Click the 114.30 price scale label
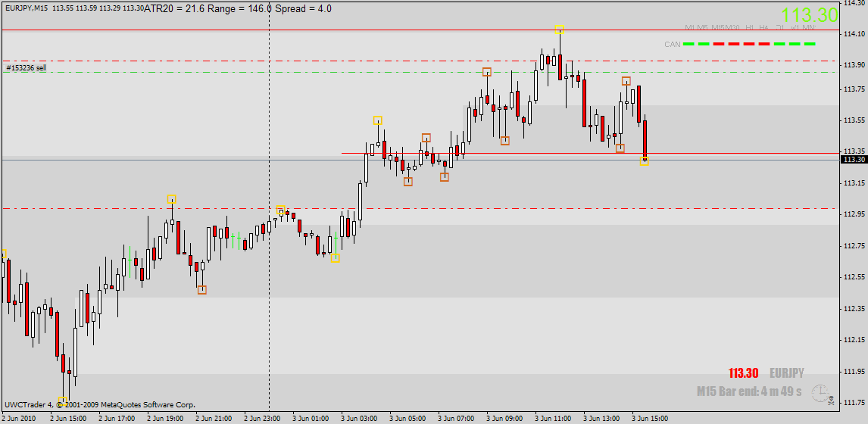 click(853, 3)
